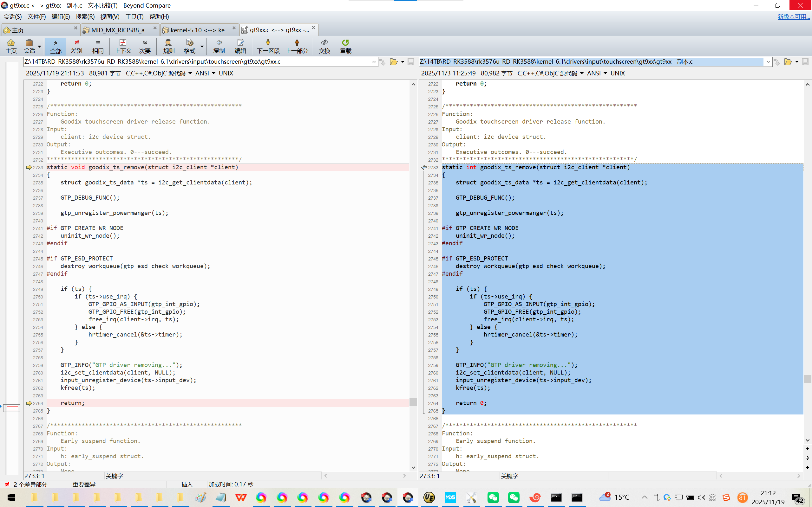Open right pane file format dropdown
Screen dimensions: 812x507
[581, 74]
